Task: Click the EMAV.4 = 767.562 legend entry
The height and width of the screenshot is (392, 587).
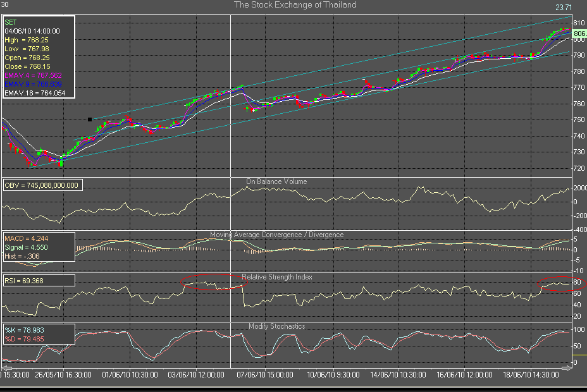Action: pyautogui.click(x=33, y=75)
